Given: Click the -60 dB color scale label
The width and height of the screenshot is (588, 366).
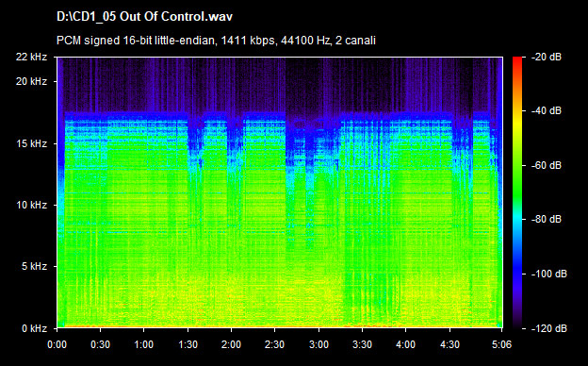Looking at the screenshot, I should coord(547,165).
